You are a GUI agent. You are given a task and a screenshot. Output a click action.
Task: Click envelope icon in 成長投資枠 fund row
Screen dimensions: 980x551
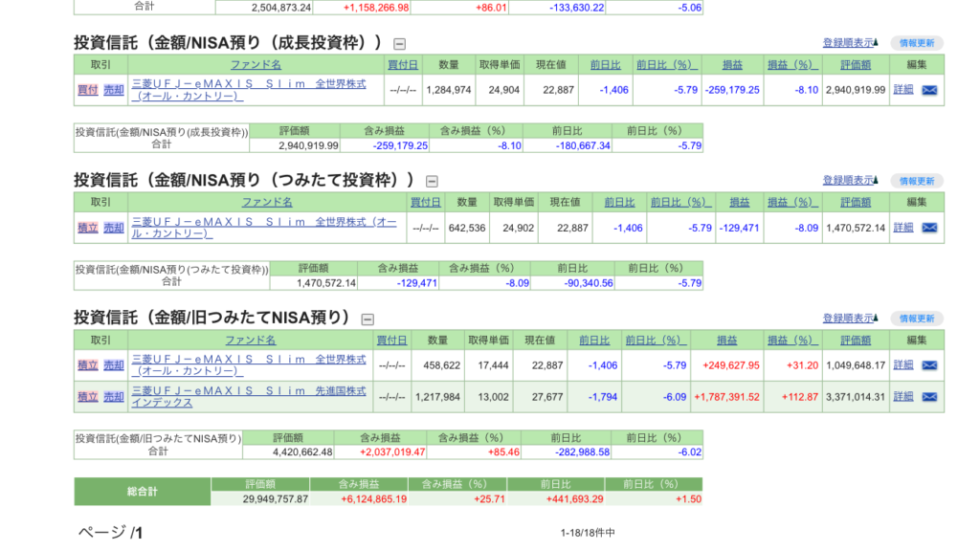928,90
